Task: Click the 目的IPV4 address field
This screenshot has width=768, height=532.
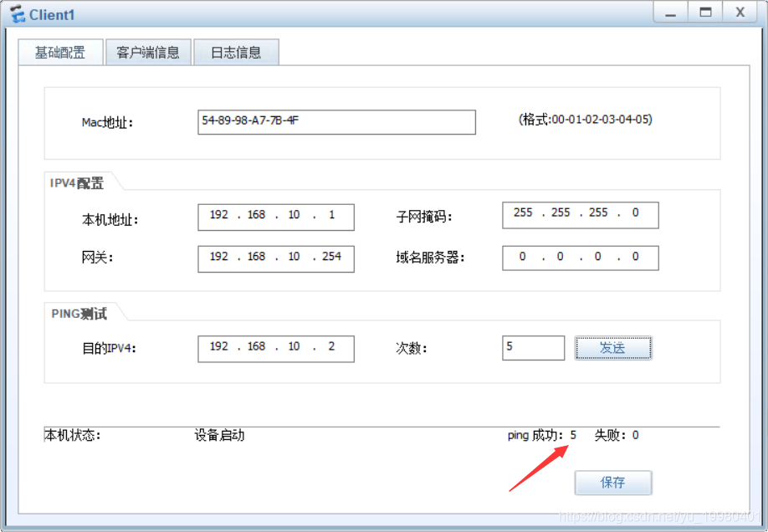Action: [276, 349]
